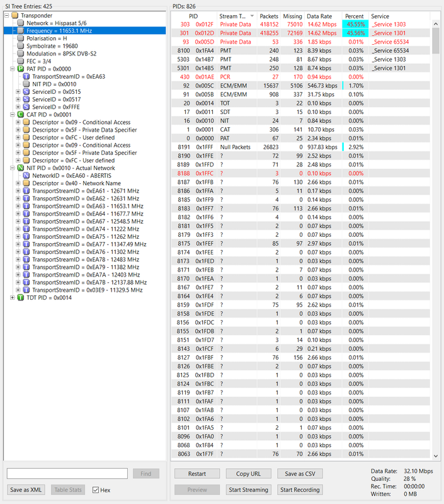Click the green T icon of TDT PID
The height and width of the screenshot is (504, 444).
point(21,297)
